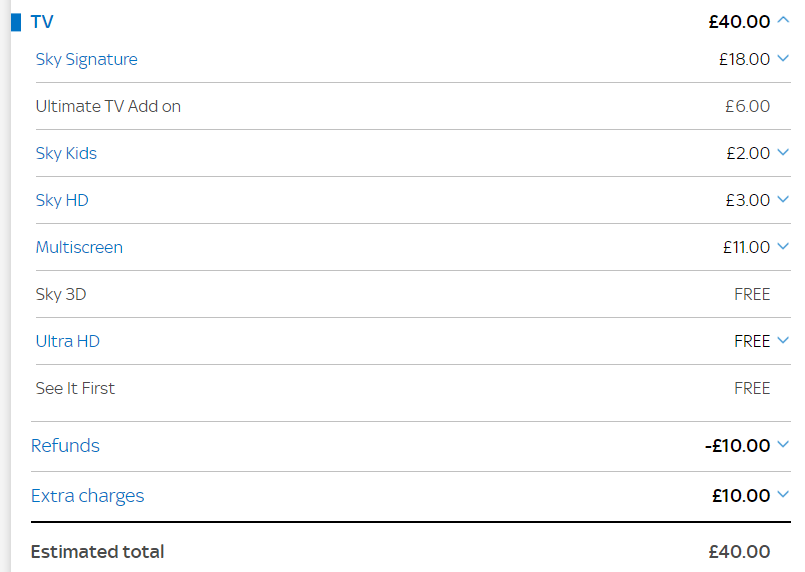Open the Refunds link
The width and height of the screenshot is (805, 572).
(65, 446)
